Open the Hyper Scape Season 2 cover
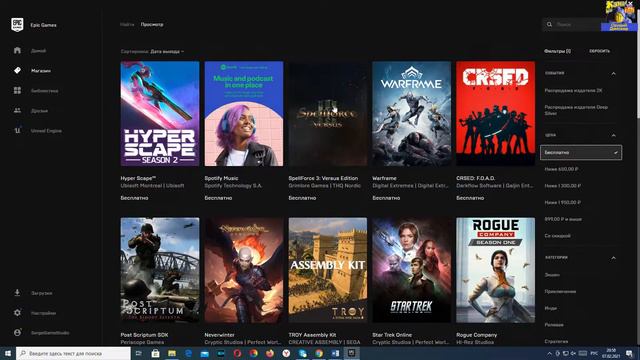The height and width of the screenshot is (360, 640). [160, 113]
